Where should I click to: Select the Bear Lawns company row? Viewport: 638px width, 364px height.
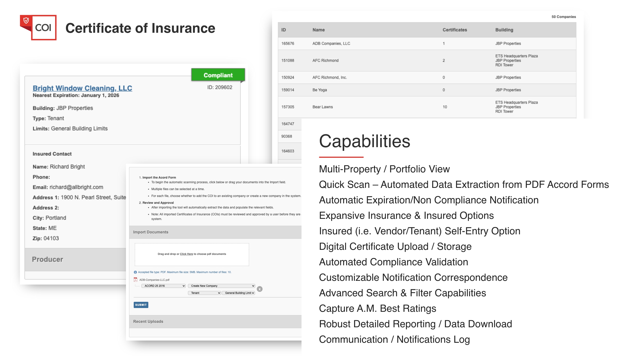pyautogui.click(x=427, y=107)
